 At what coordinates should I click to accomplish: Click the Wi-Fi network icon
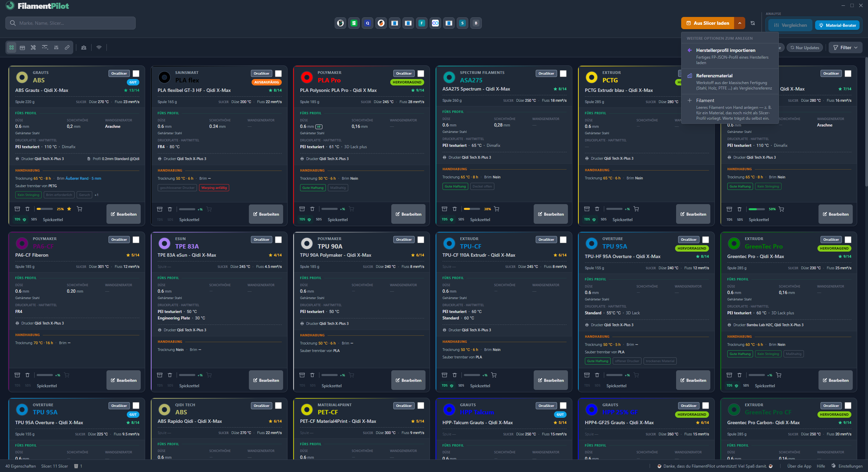tap(99, 48)
